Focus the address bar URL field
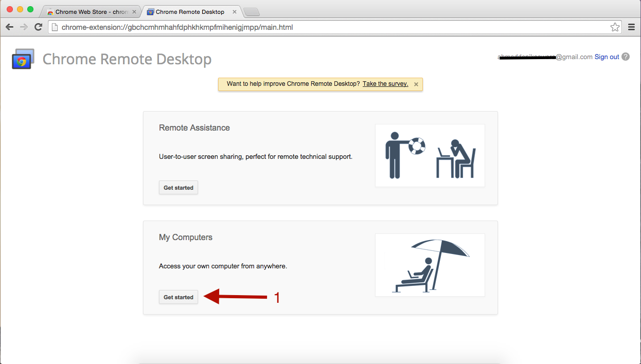 [334, 27]
